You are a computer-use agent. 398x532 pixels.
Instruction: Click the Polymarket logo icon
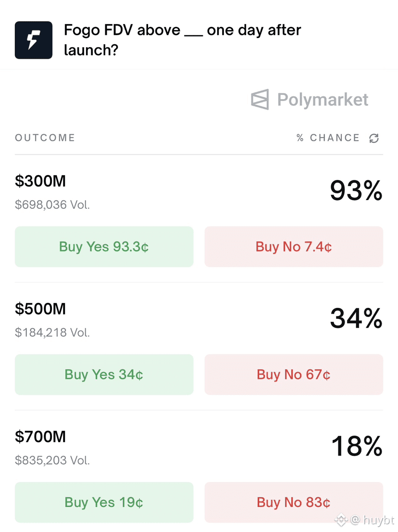[260, 100]
